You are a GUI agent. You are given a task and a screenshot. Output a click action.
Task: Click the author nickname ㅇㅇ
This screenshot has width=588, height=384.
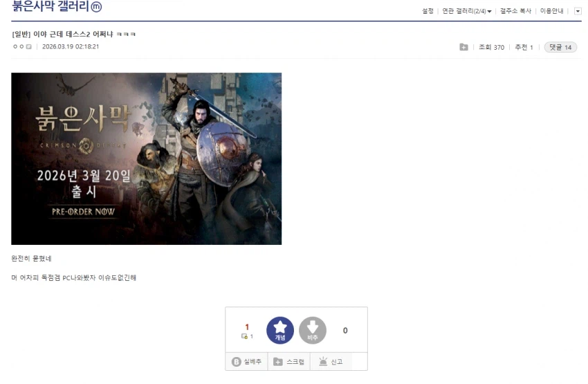coord(19,46)
